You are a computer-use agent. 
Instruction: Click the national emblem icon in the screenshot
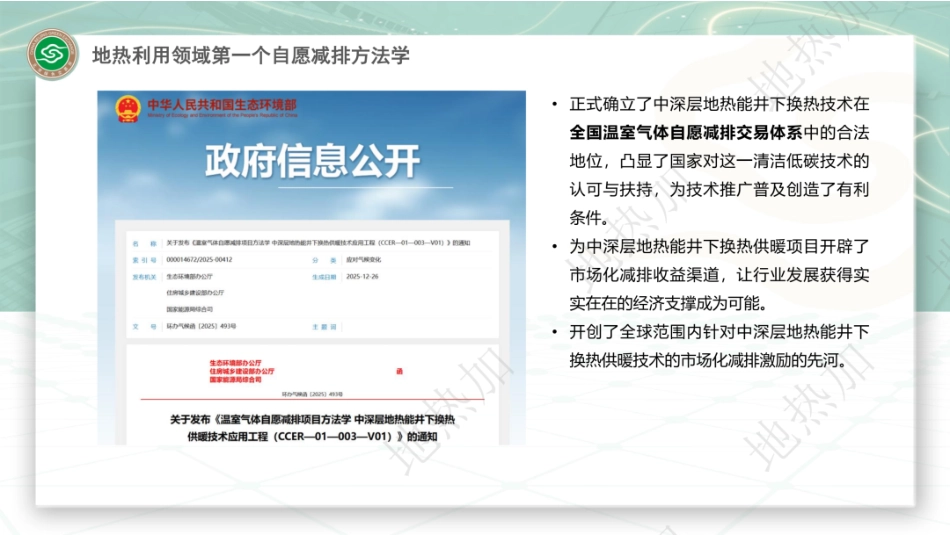point(128,109)
